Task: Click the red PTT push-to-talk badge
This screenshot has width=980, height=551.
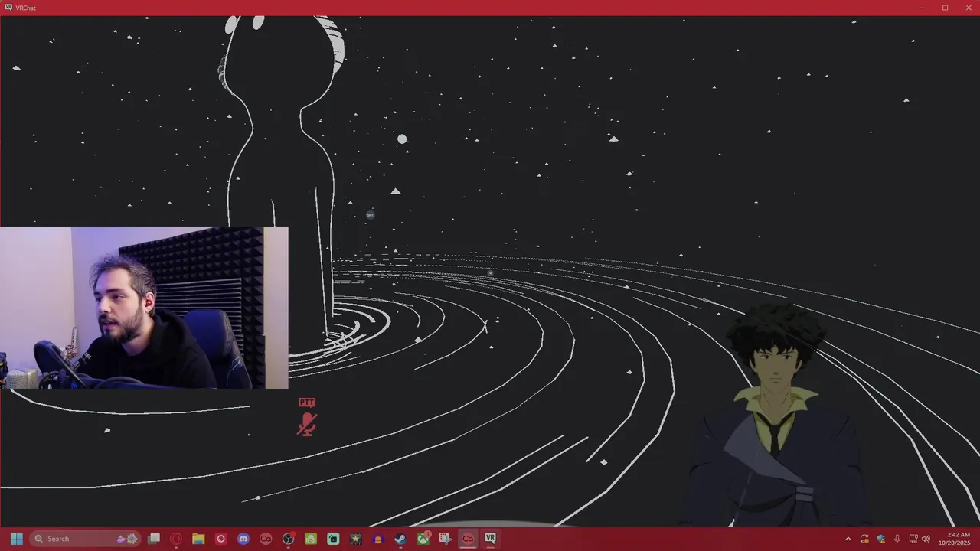Action: point(307,403)
